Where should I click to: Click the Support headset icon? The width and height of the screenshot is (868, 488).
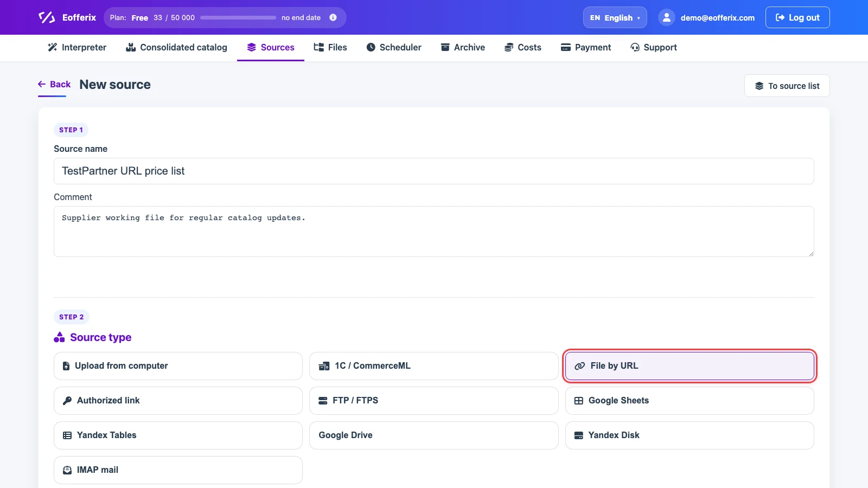coord(635,47)
